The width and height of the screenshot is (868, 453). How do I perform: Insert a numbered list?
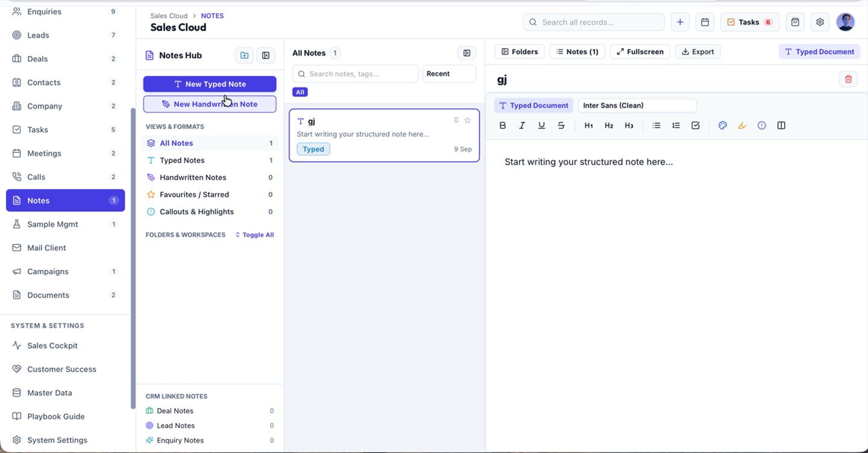(676, 125)
